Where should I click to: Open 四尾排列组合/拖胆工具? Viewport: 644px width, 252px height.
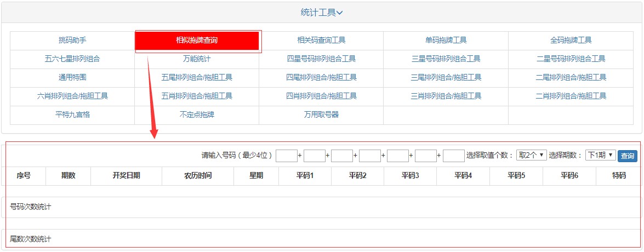point(321,77)
